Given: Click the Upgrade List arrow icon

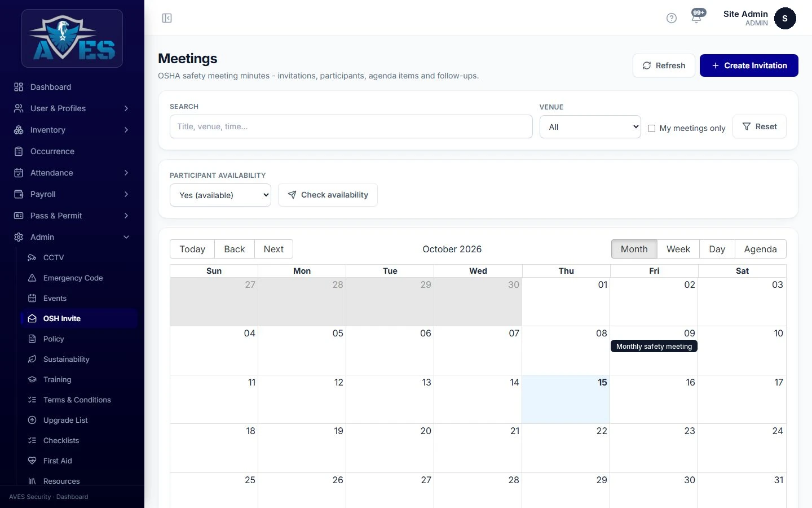Looking at the screenshot, I should (x=32, y=420).
